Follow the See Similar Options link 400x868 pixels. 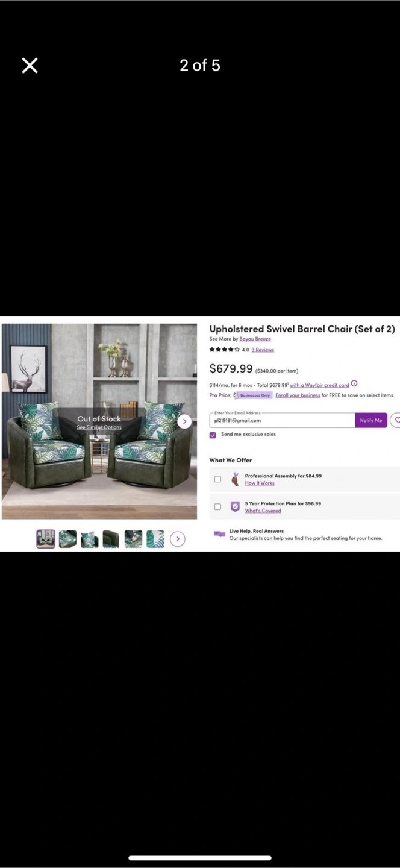pos(99,427)
